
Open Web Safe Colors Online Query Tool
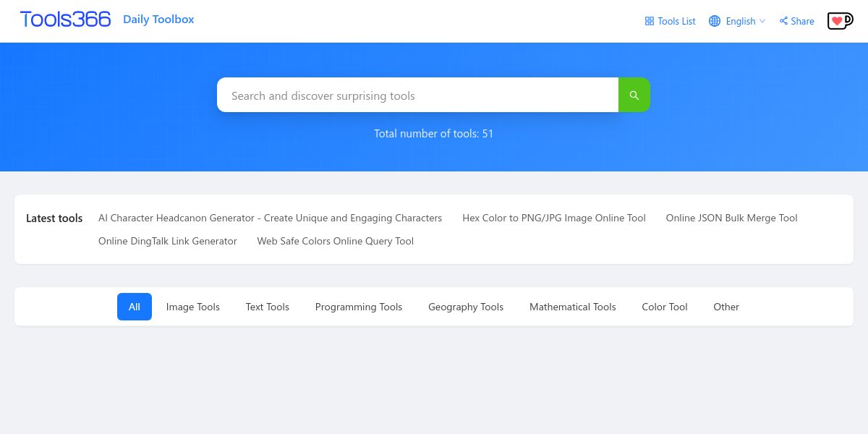pyautogui.click(x=336, y=241)
